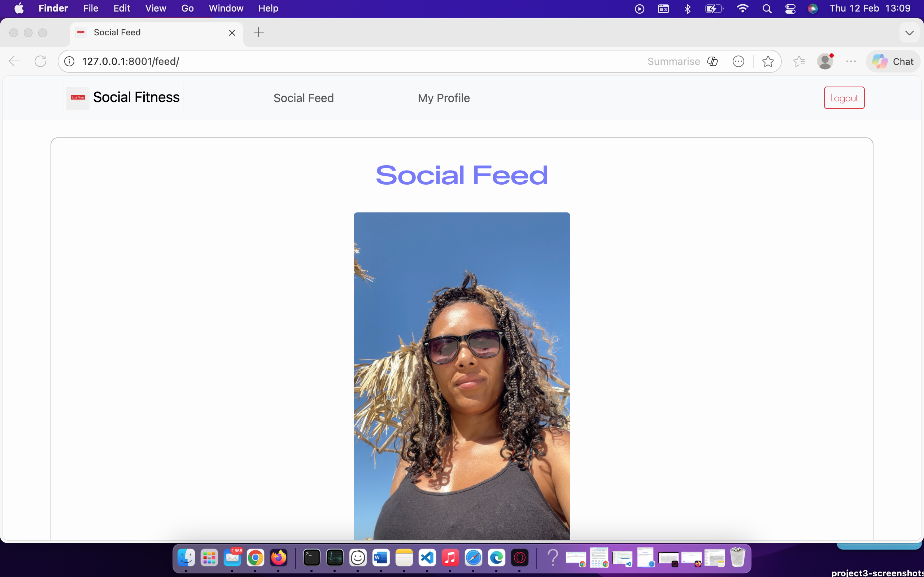This screenshot has width=924, height=577.
Task: Open the My Profile link
Action: (443, 98)
